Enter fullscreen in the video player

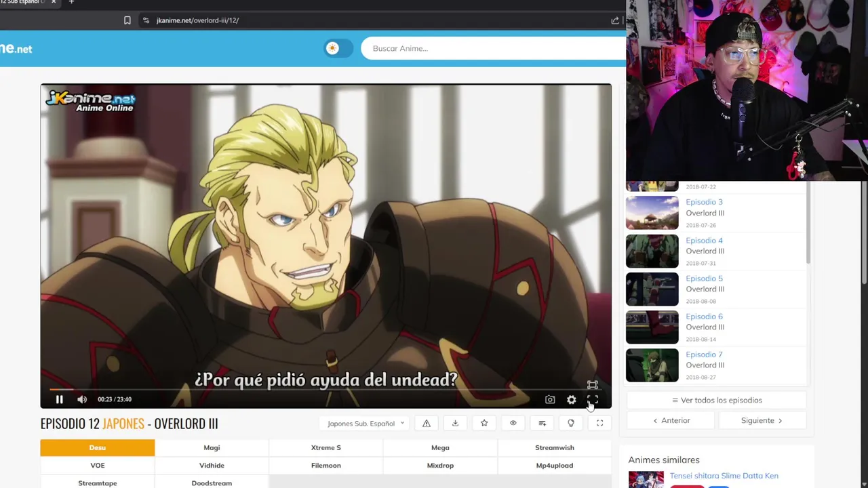pyautogui.click(x=593, y=400)
